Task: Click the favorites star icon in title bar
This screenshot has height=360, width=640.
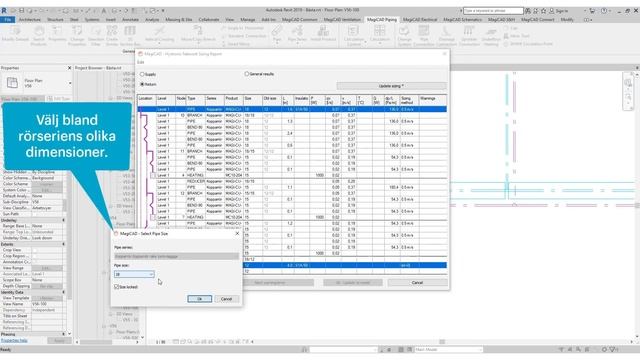Action: click(x=543, y=11)
